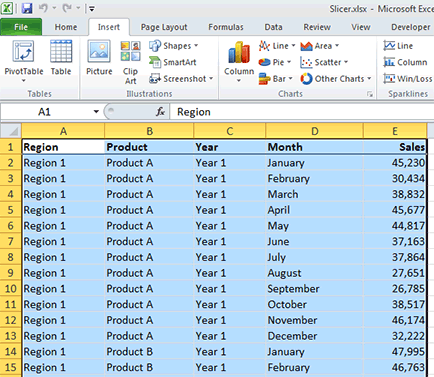
Task: Select column E header
Action: pos(395,131)
